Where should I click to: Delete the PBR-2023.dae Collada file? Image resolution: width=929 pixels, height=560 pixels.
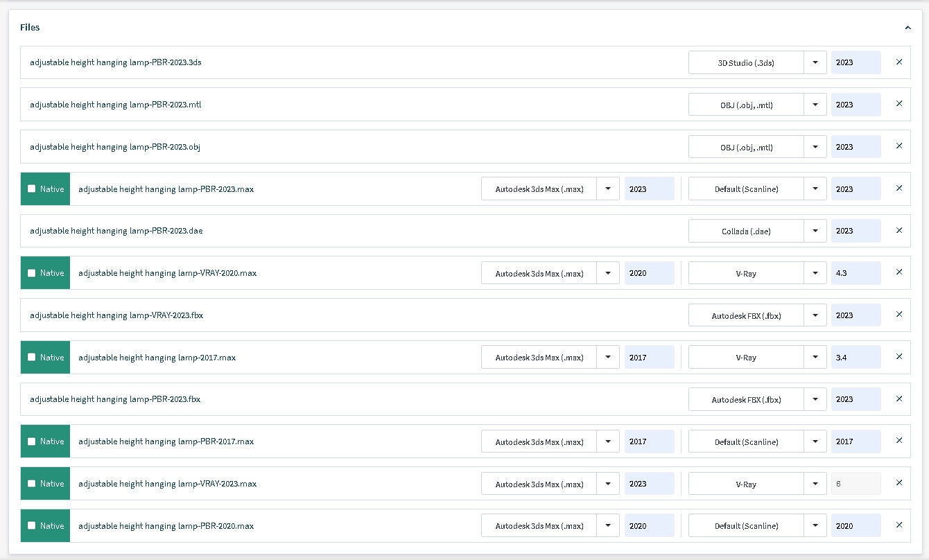(x=899, y=230)
